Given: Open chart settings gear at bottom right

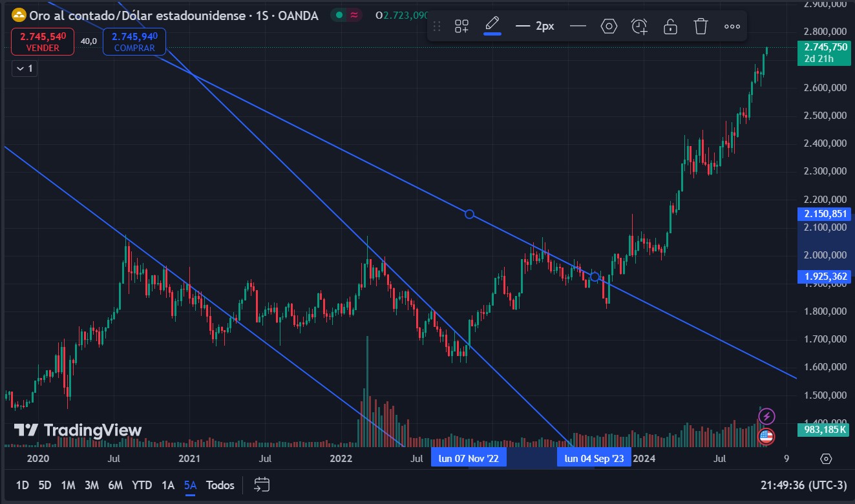Looking at the screenshot, I should 825,459.
